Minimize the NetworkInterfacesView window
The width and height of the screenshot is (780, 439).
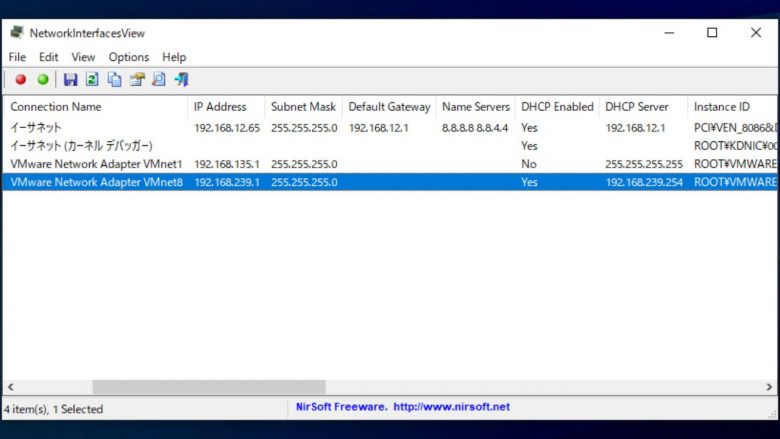(x=669, y=33)
